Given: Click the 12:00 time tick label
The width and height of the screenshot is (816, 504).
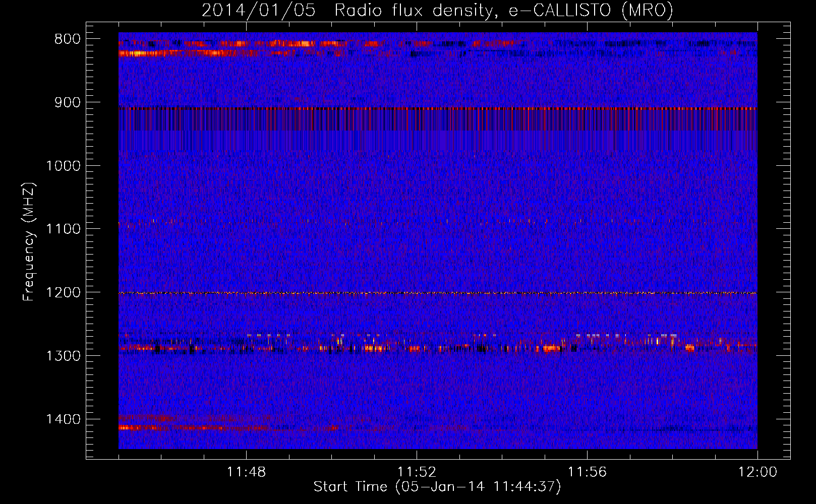Looking at the screenshot, I should [757, 472].
